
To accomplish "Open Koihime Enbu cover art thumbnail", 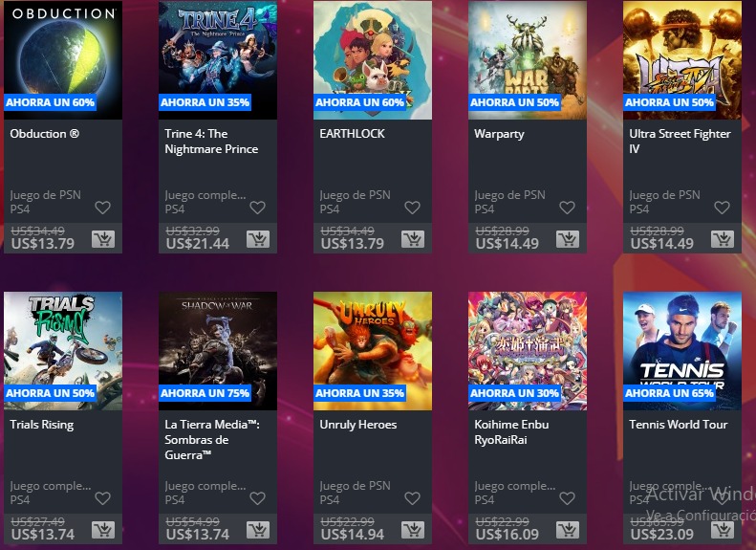I will pos(528,351).
